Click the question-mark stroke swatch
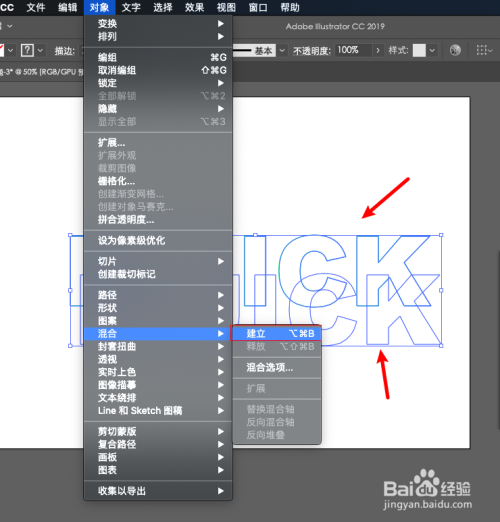500x522 pixels. (27, 51)
